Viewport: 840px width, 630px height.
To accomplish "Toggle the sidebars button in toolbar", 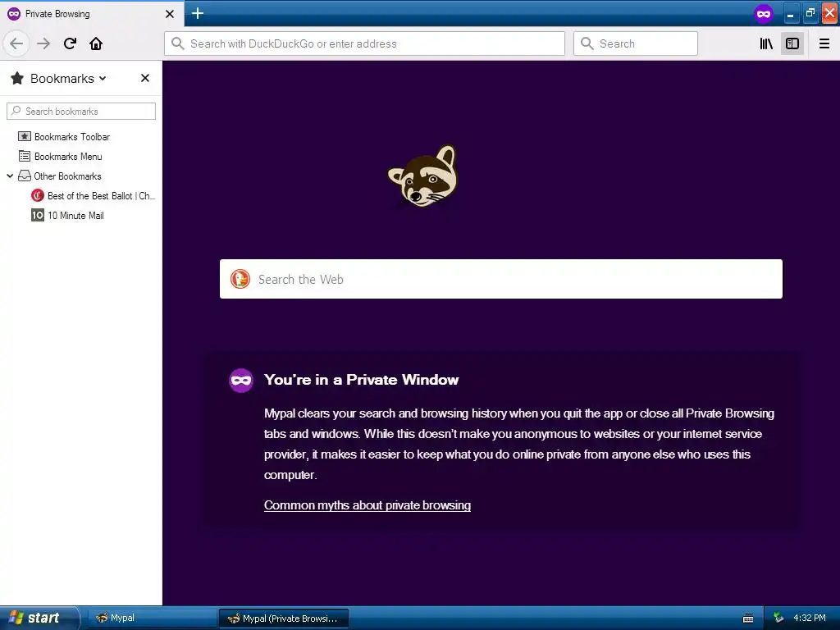I will pos(792,43).
